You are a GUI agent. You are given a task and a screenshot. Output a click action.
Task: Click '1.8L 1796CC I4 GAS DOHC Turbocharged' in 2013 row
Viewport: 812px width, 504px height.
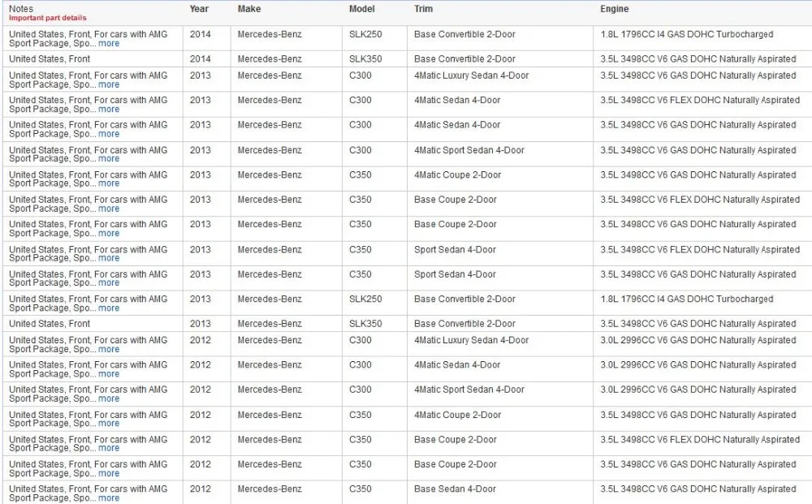687,299
